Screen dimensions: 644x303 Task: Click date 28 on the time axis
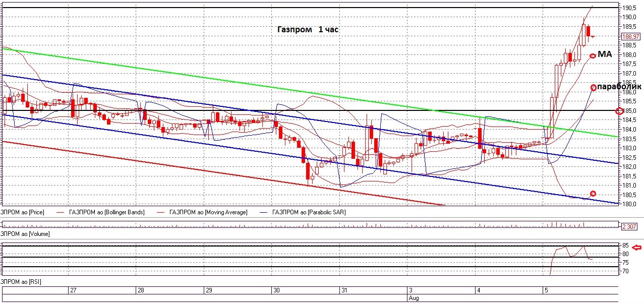point(141,291)
